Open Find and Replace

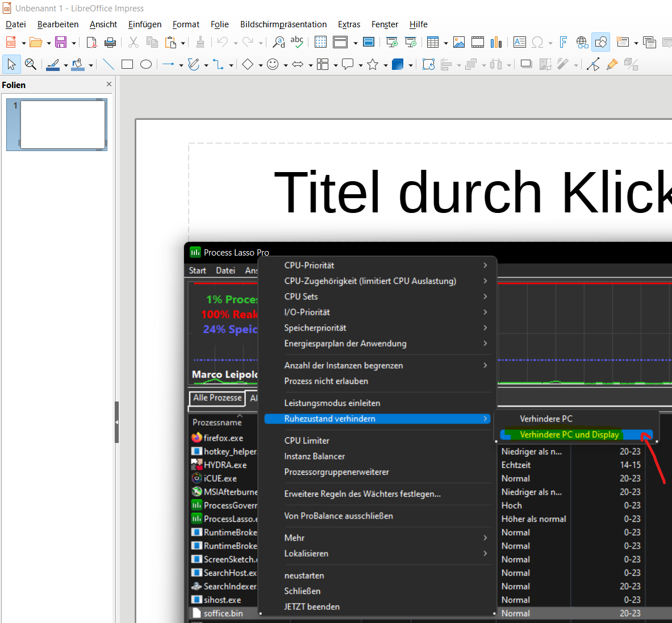tap(278, 42)
